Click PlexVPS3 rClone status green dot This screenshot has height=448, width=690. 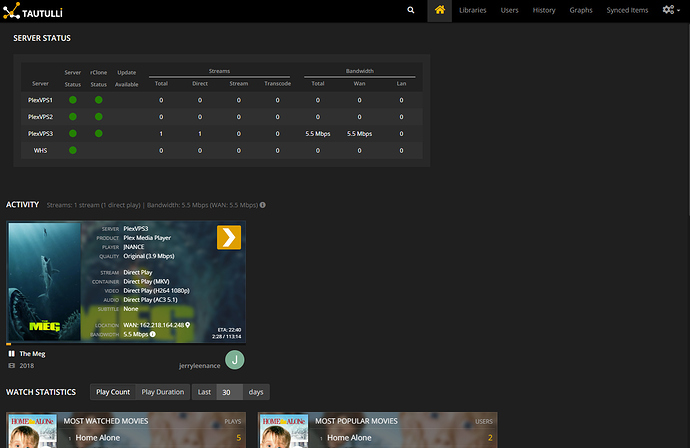99,133
